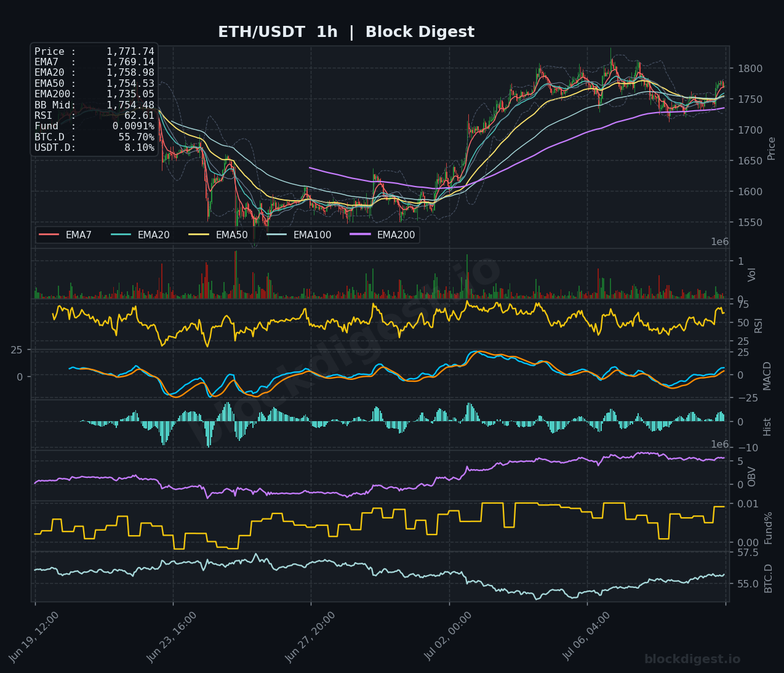Click the RSI value 62.61
Image resolution: width=784 pixels, height=673 pixels.
point(140,116)
